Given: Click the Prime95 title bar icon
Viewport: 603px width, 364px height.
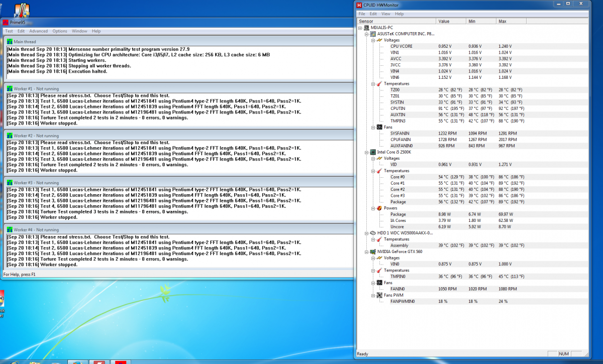Looking at the screenshot, I should (6, 22).
